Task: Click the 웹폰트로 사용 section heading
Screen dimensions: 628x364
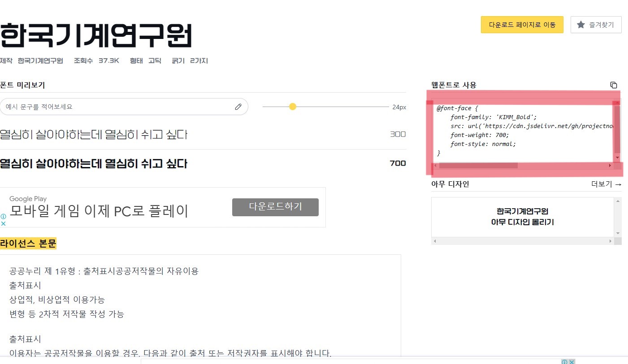Action: [x=454, y=85]
